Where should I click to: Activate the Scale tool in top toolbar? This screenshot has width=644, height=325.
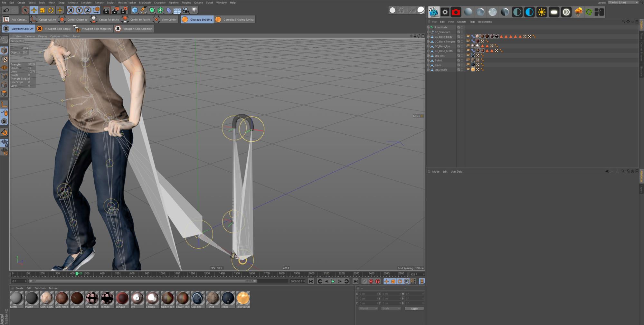click(x=42, y=10)
